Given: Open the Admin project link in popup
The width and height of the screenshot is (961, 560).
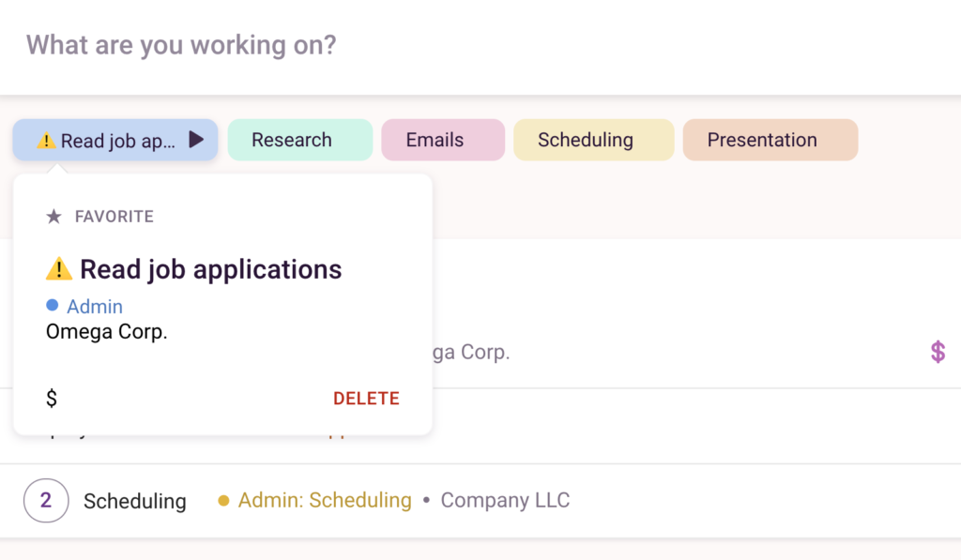Looking at the screenshot, I should (95, 307).
